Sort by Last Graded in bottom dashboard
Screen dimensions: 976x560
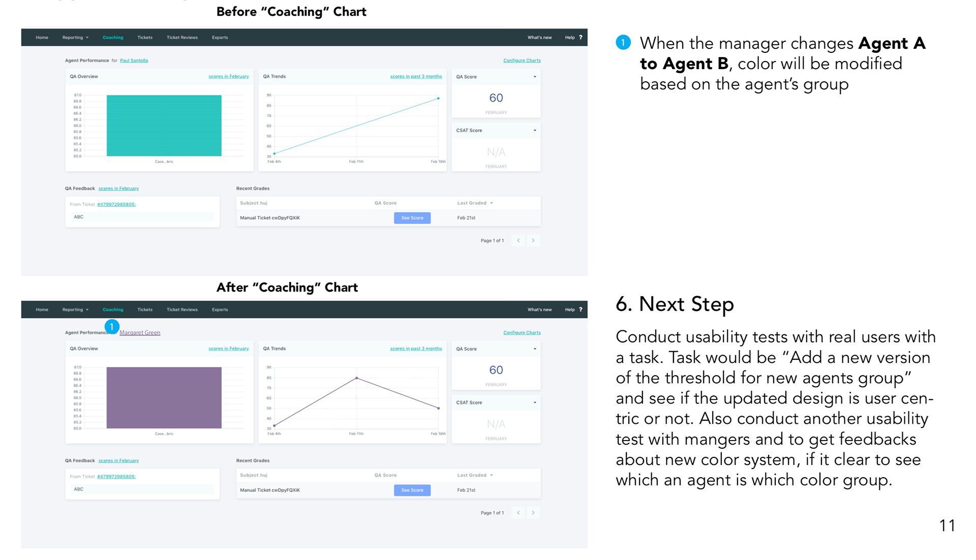[475, 475]
